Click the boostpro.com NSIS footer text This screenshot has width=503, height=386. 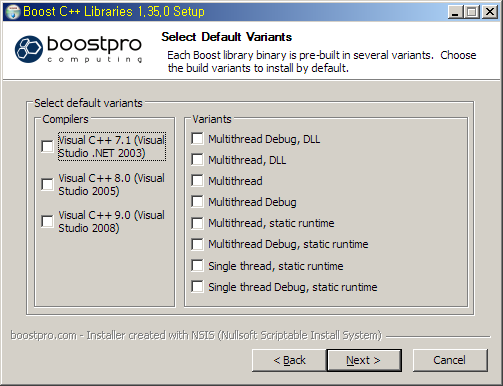[196, 335]
